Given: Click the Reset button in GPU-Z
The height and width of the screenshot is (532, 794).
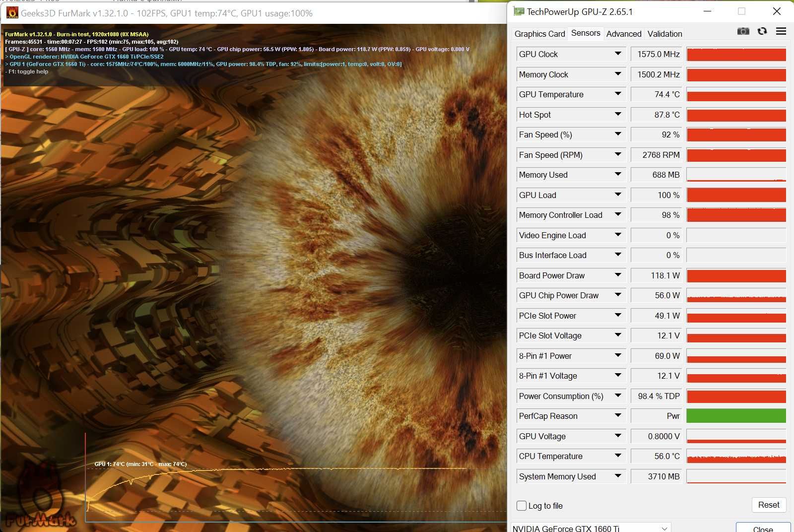Looking at the screenshot, I should point(769,505).
